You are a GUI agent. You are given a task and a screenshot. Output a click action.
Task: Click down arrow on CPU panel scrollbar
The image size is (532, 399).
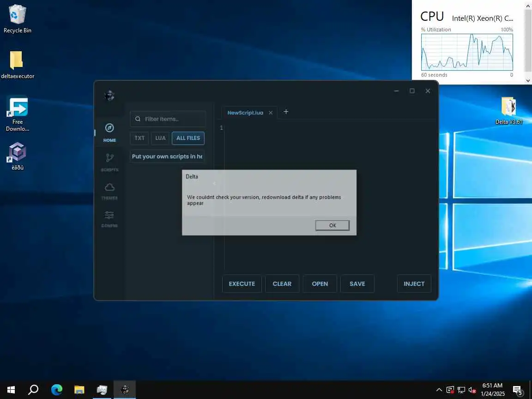click(528, 81)
